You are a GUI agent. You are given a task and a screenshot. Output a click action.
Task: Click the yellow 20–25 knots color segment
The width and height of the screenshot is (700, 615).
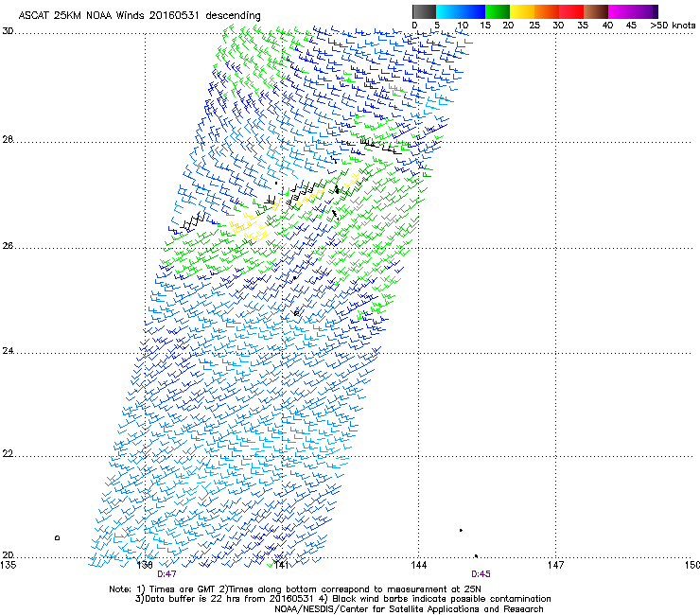(x=522, y=11)
